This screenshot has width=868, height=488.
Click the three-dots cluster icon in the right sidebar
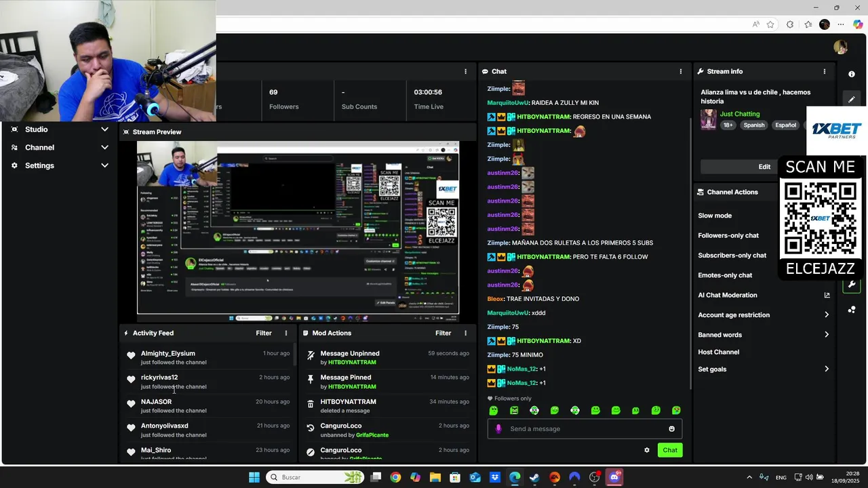[x=852, y=310]
